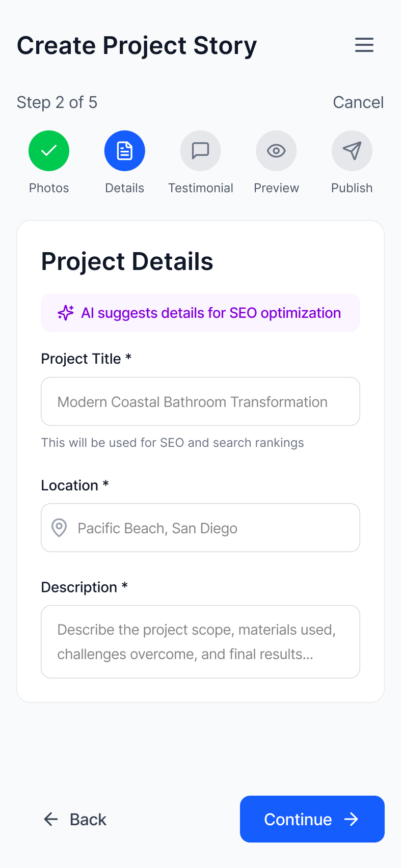The height and width of the screenshot is (868, 401).
Task: Open the Preview eye step icon
Action: (276, 151)
